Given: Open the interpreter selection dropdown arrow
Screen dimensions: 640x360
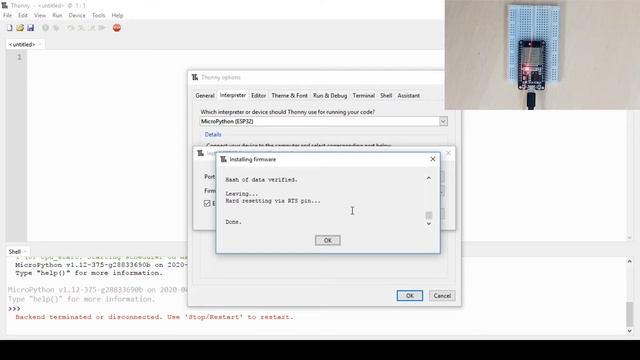Looking at the screenshot, I should (x=443, y=121).
